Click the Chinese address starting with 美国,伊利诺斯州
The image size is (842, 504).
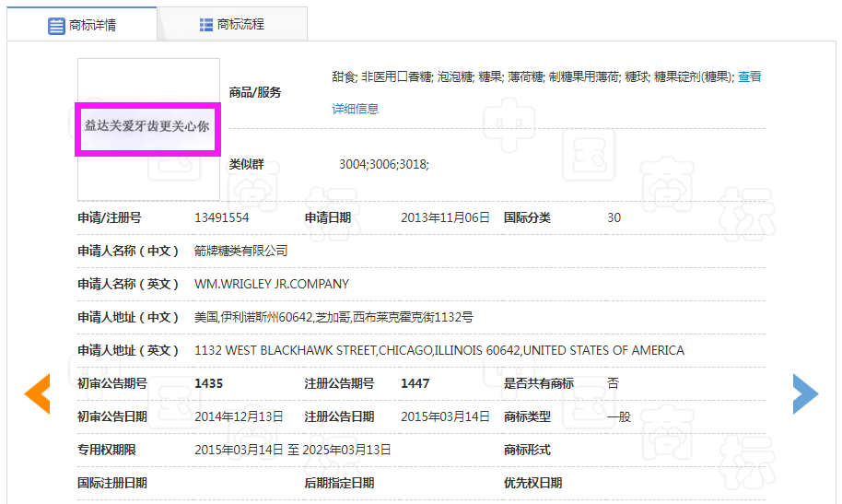tap(333, 317)
